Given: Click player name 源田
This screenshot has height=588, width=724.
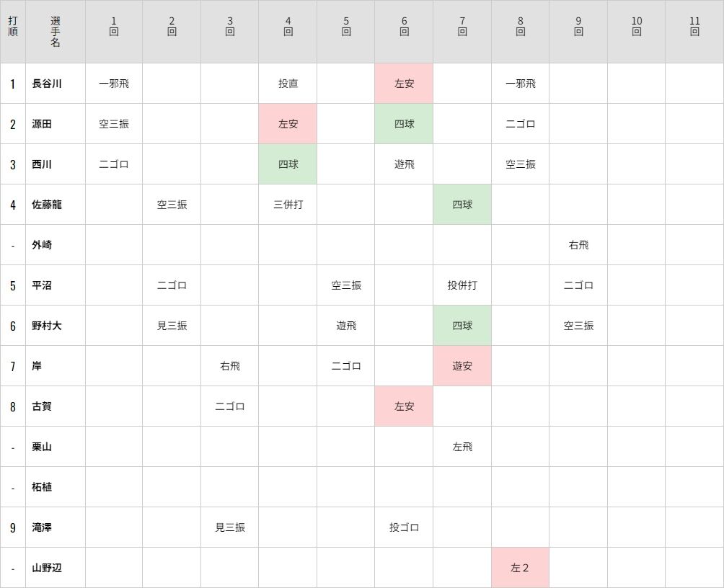Looking at the screenshot, I should pyautogui.click(x=42, y=124).
